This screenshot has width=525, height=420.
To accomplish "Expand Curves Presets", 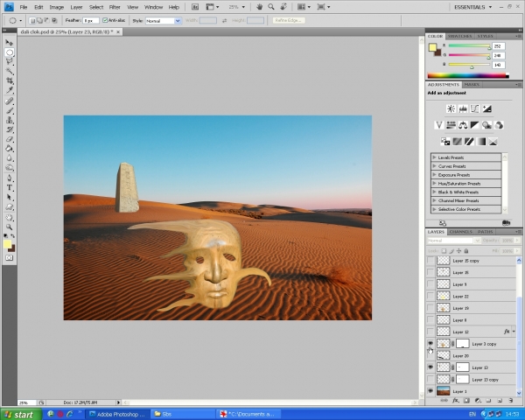I will (x=434, y=165).
